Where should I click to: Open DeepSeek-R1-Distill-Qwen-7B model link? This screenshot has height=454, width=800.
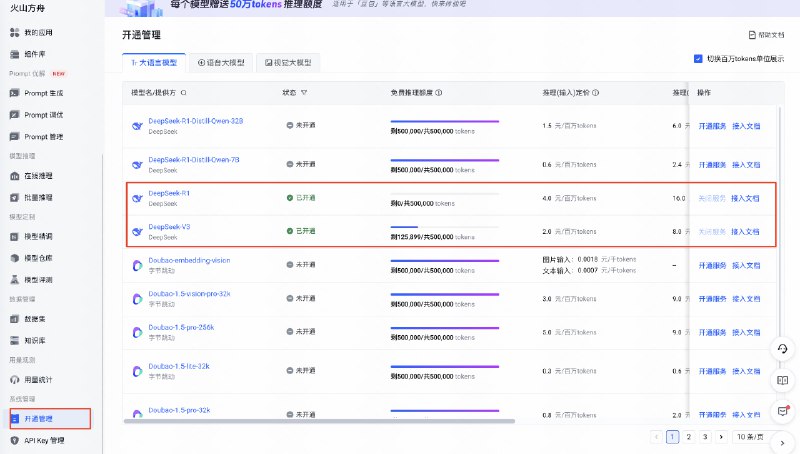coord(193,160)
